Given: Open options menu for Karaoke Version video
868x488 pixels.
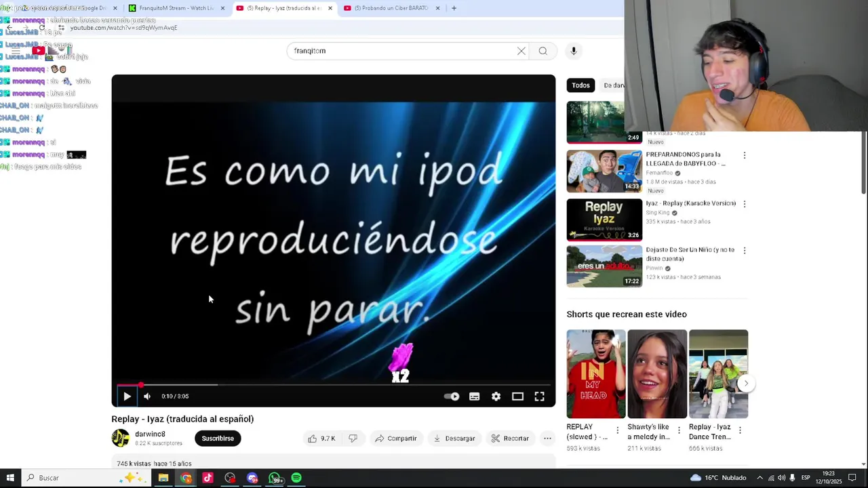Looking at the screenshot, I should tap(745, 204).
